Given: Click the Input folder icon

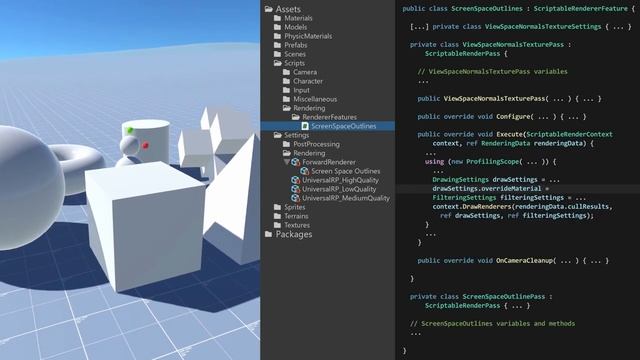Looking at the screenshot, I should point(287,90).
